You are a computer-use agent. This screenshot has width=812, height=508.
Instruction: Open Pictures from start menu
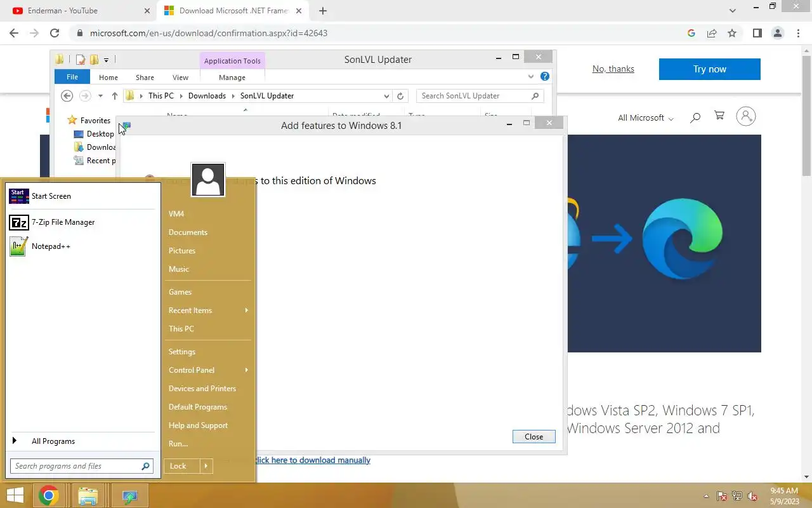click(x=182, y=251)
